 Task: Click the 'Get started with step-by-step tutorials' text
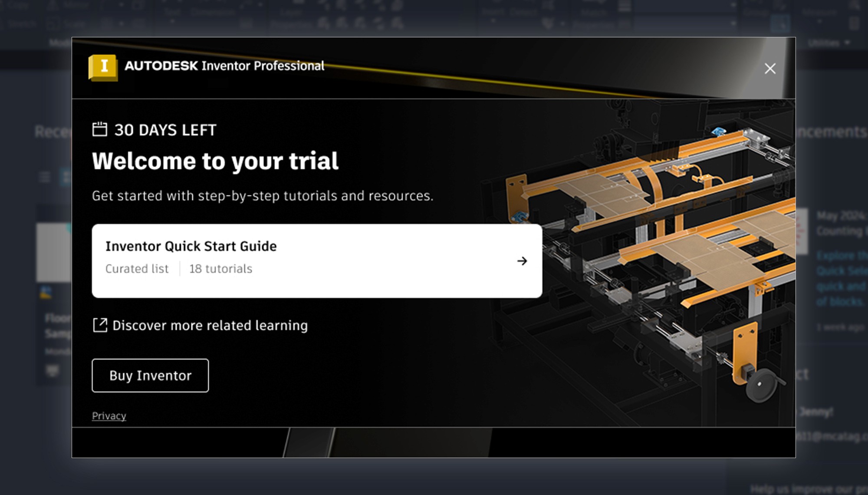[263, 196]
